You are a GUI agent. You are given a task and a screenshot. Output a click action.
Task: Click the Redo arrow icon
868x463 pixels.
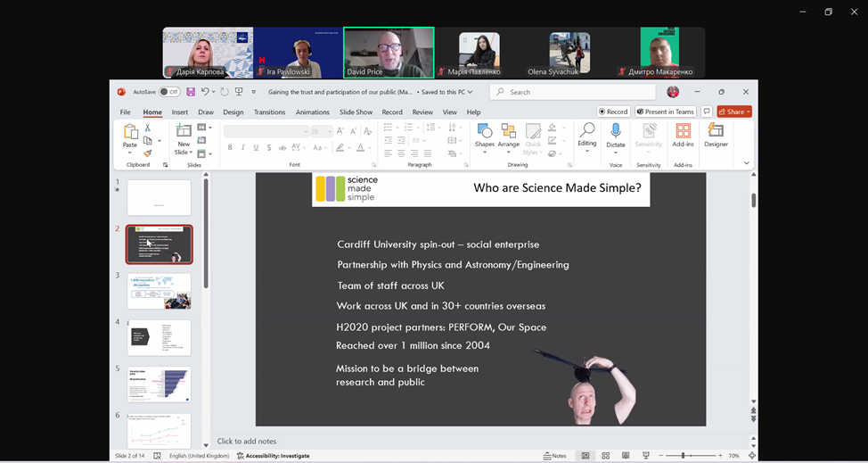225,92
